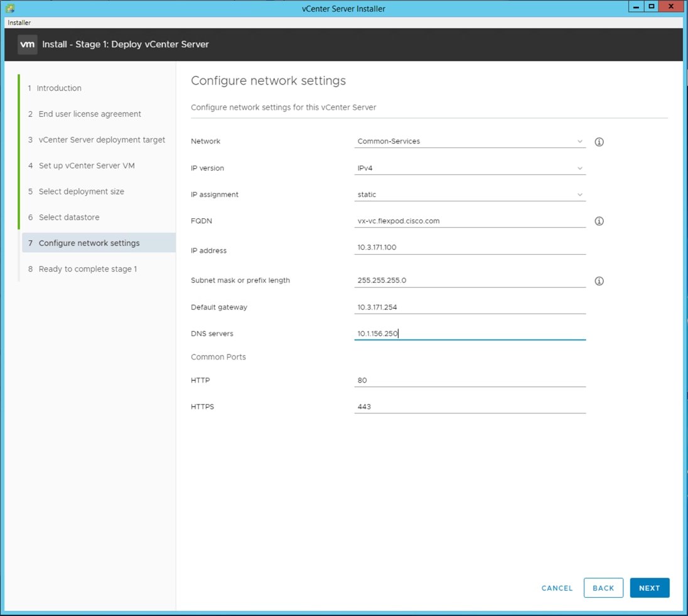Click the CANCEL button
This screenshot has width=688, height=616.
[557, 588]
